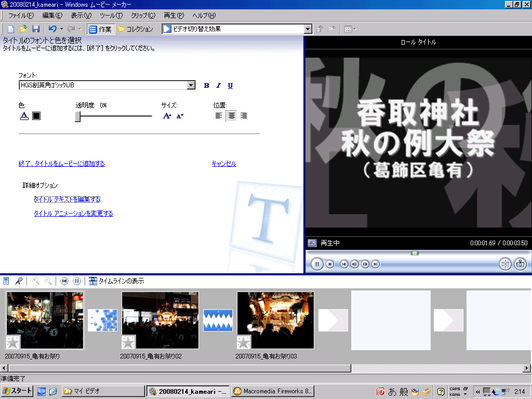Viewport: 532px width, 399px height.
Task: Expand the font name dropdown
Action: (x=191, y=86)
